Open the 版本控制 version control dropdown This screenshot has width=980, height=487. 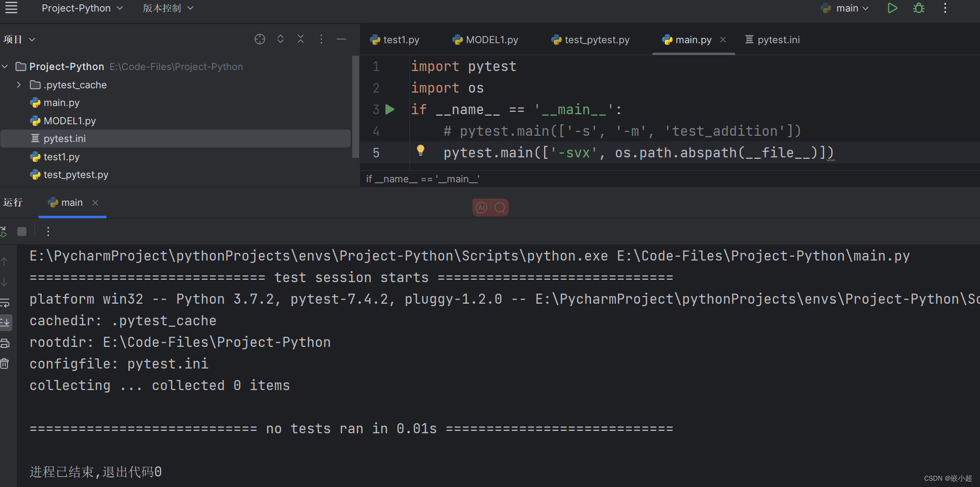pos(168,8)
